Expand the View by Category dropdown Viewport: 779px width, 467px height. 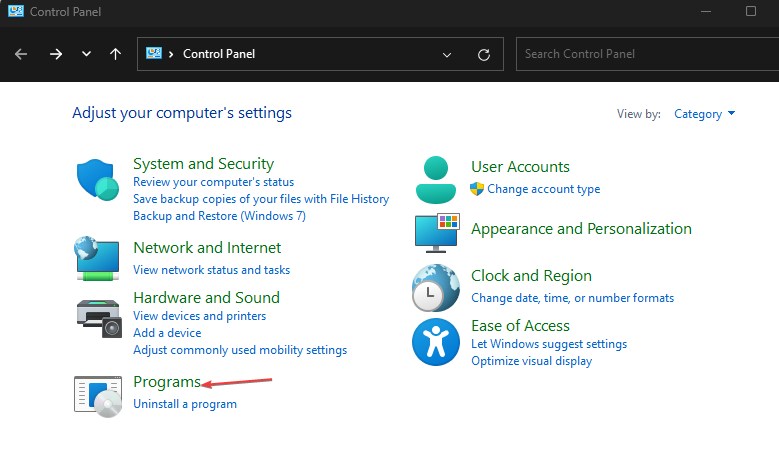[x=704, y=114]
